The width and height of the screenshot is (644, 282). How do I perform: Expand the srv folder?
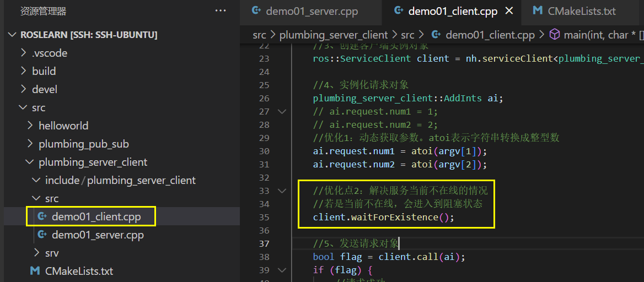pos(37,253)
